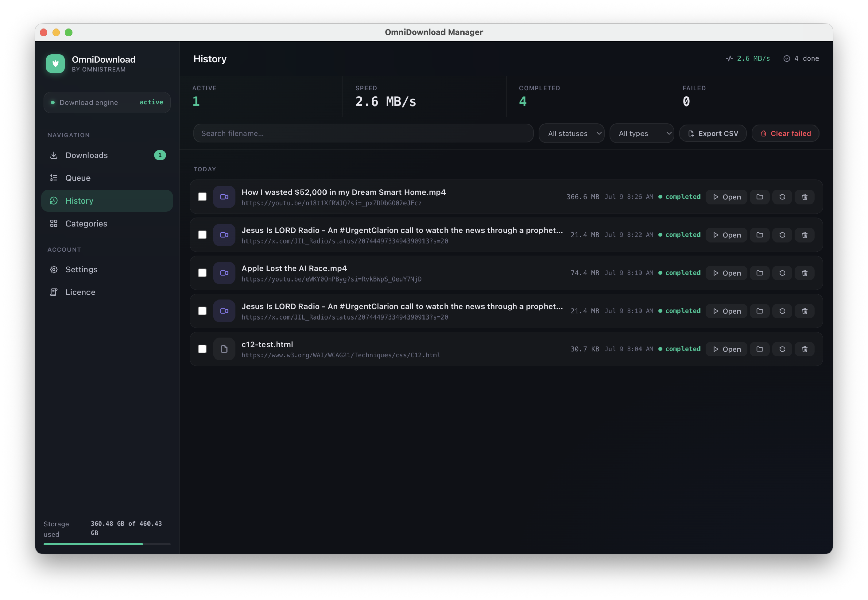Click the Downloads badge showing 1
The image size is (868, 600).
tap(160, 155)
